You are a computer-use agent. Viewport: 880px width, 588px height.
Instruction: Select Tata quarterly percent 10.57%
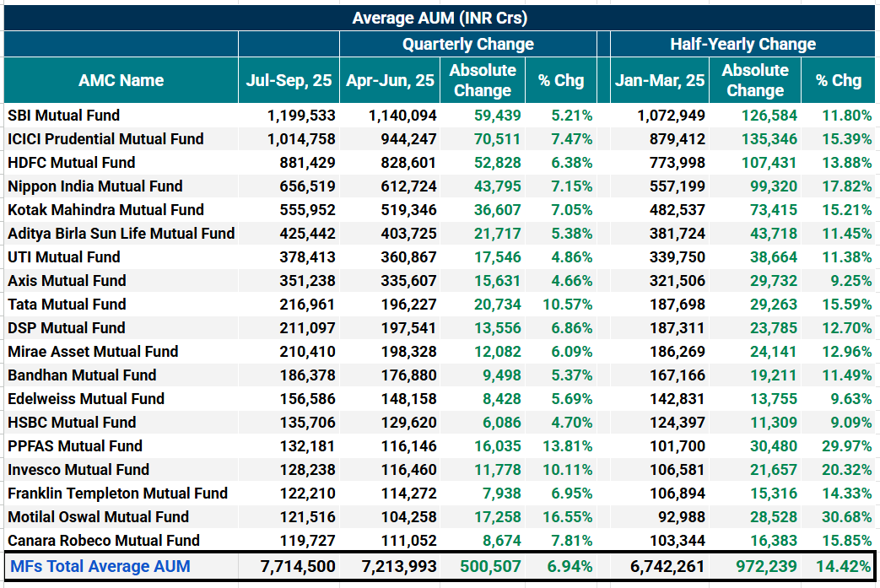[x=567, y=304]
